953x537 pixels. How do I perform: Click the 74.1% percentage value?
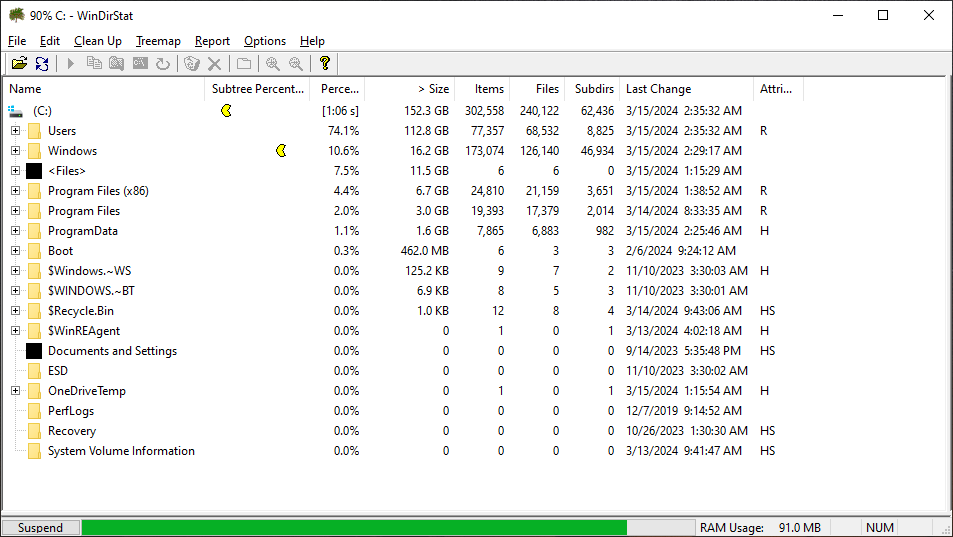(343, 131)
